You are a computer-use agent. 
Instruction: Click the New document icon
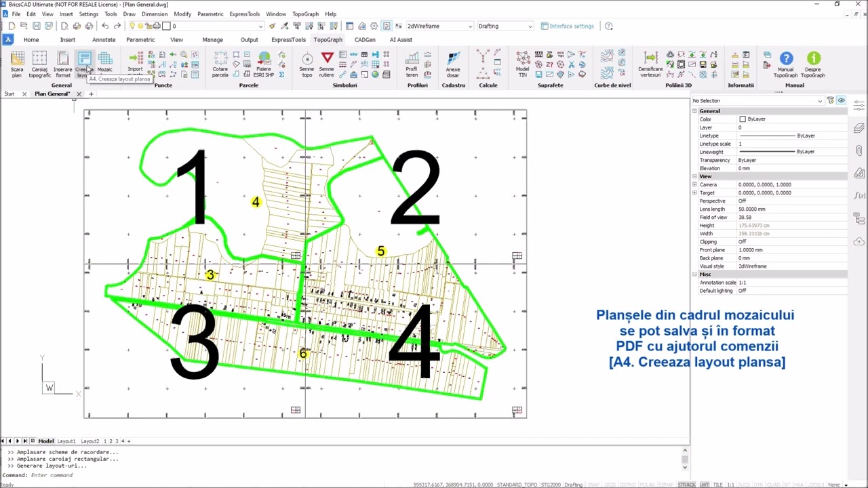point(12,26)
